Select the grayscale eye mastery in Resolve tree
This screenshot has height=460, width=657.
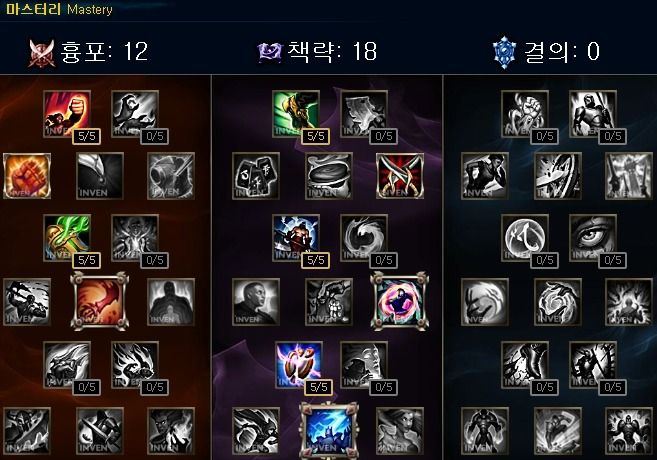tap(593, 238)
